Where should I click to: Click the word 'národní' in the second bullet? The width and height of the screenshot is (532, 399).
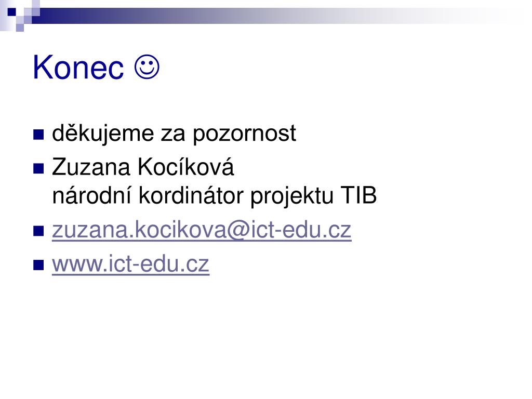[91, 195]
